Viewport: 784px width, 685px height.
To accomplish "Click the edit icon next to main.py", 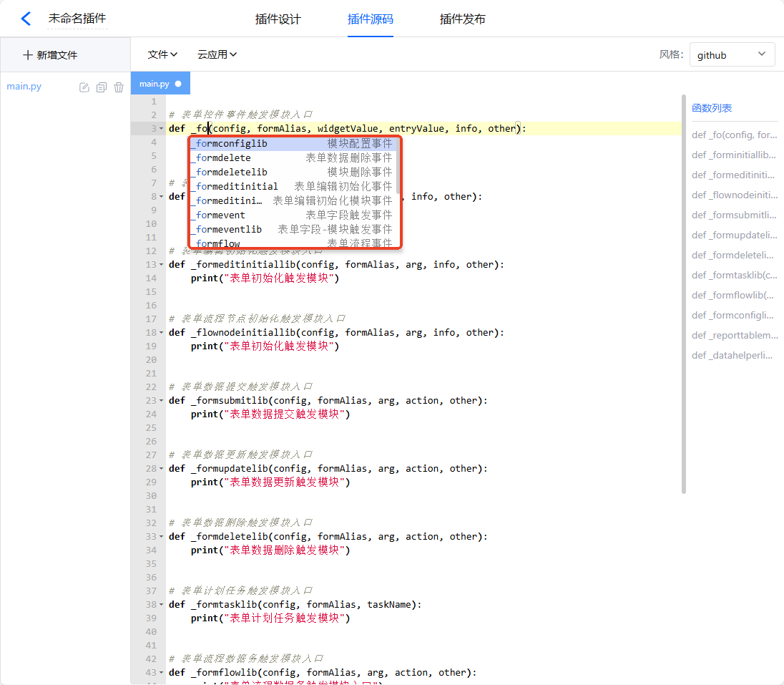I will (84, 87).
